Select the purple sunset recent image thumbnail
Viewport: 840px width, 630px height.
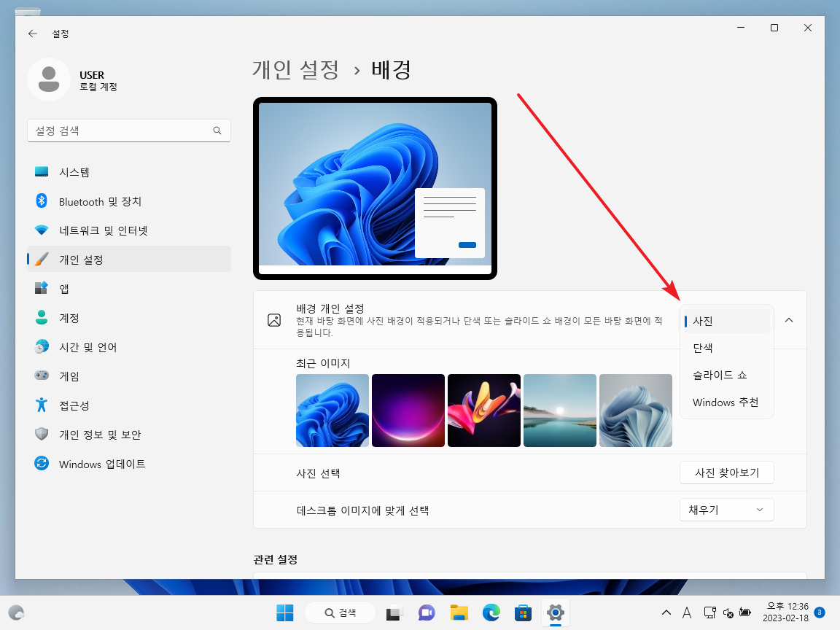(408, 410)
